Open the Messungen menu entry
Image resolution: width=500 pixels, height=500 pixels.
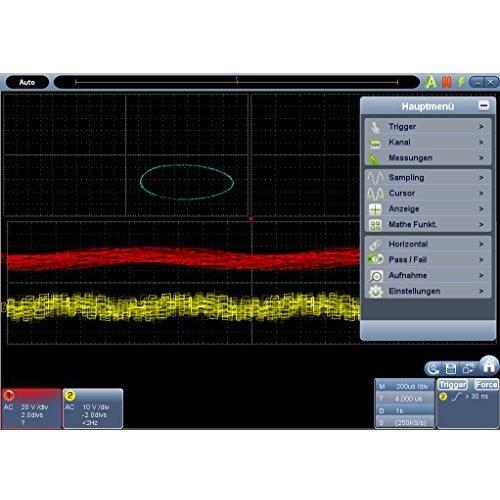point(428,158)
